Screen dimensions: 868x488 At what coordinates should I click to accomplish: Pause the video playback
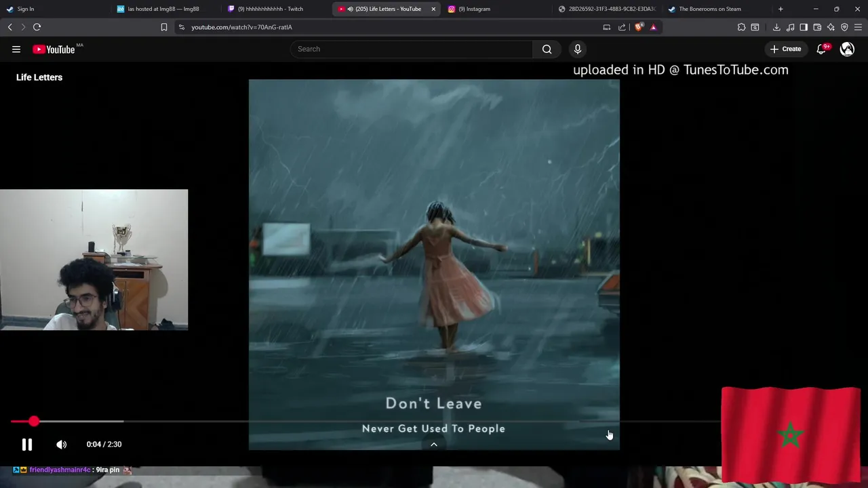tap(27, 445)
